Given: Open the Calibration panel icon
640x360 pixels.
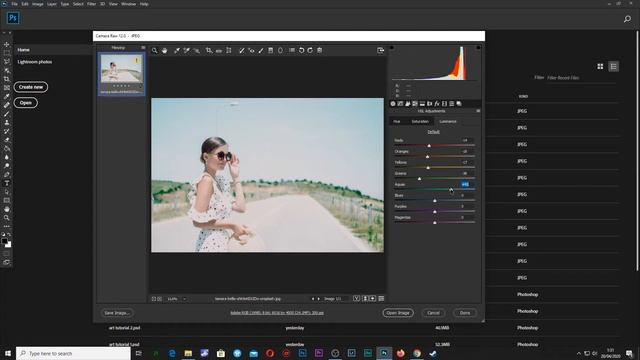Looking at the screenshot, I should coord(444,104).
